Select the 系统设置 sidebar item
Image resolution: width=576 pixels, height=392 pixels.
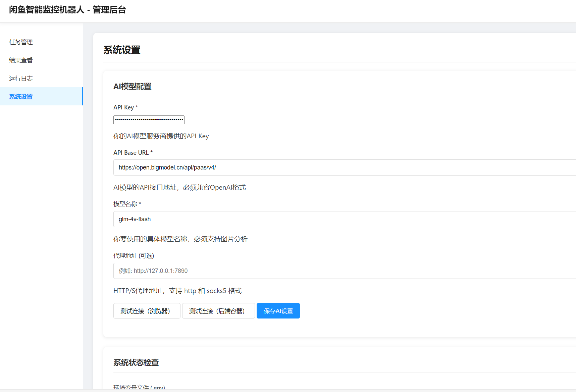21,96
